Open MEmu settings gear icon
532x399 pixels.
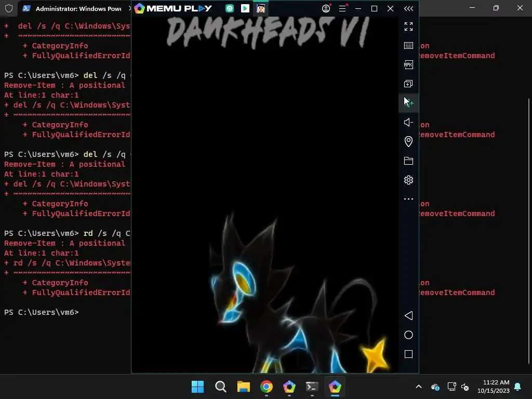click(408, 180)
